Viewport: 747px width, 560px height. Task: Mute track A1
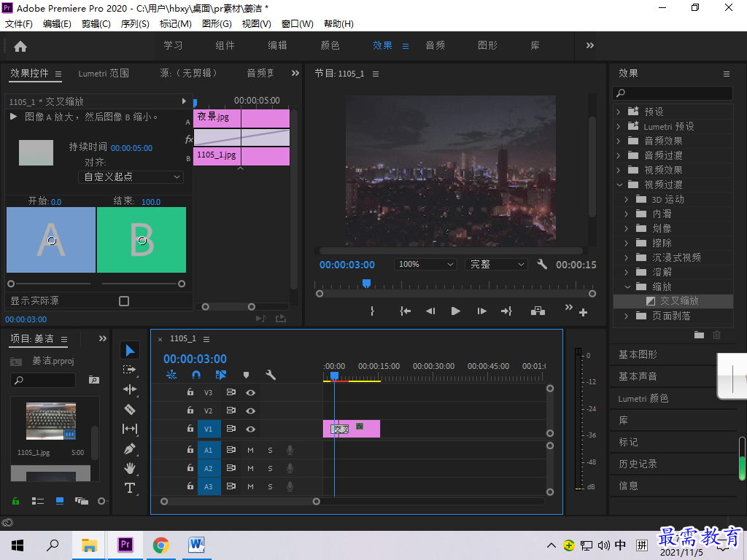tap(251, 450)
